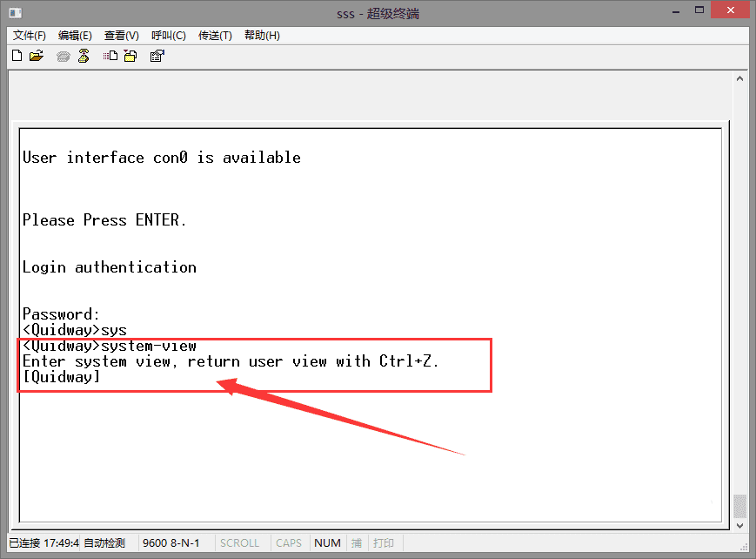
Task: Click the Properties toolbar icon
Action: 157,56
